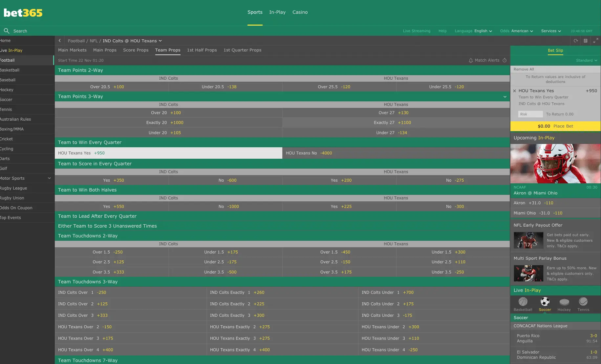
Task: Select HOU Texans touchdowns Under 1.5 +300
Action: [453, 252]
